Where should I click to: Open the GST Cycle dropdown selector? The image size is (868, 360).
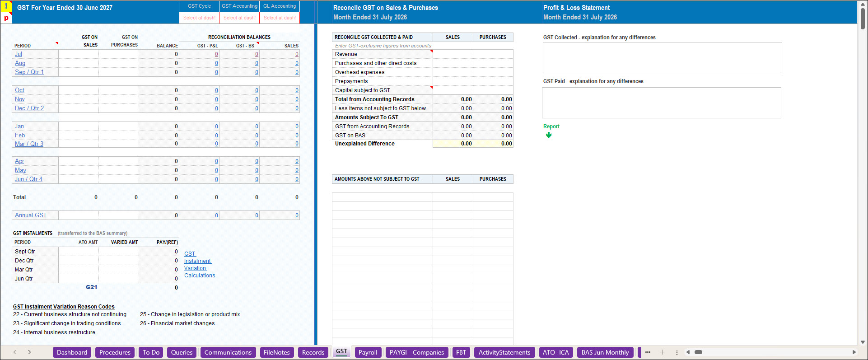pyautogui.click(x=199, y=18)
